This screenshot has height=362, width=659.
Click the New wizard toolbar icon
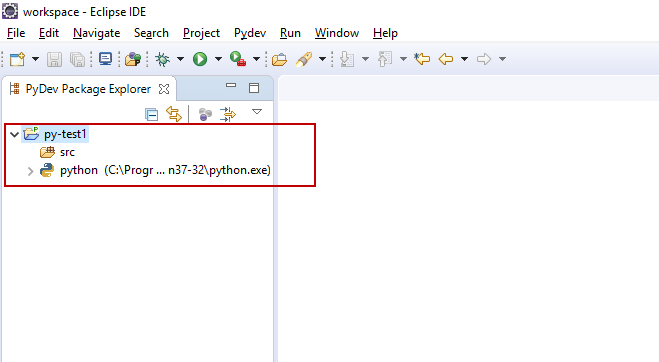coord(17,59)
